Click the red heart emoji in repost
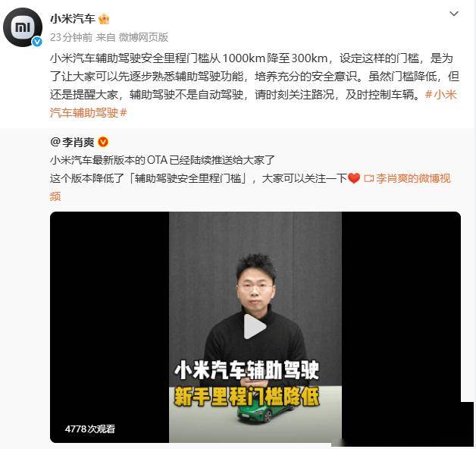The height and width of the screenshot is (449, 476). point(354,178)
